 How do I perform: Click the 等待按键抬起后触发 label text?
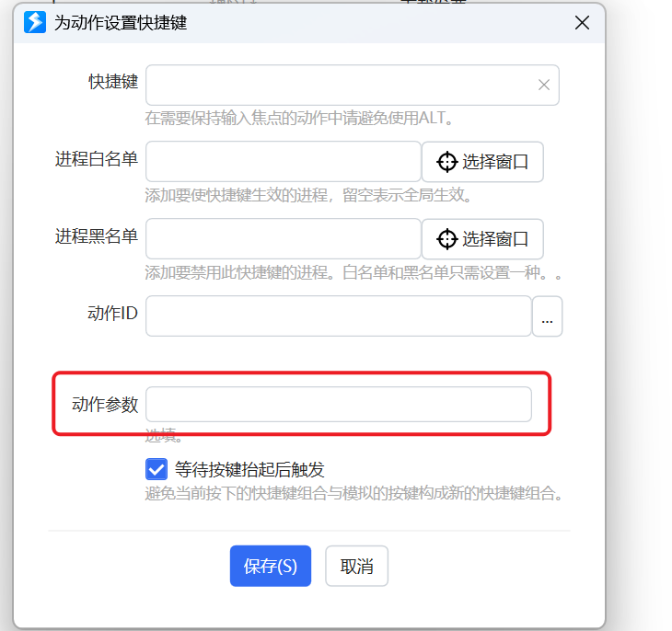point(249,469)
